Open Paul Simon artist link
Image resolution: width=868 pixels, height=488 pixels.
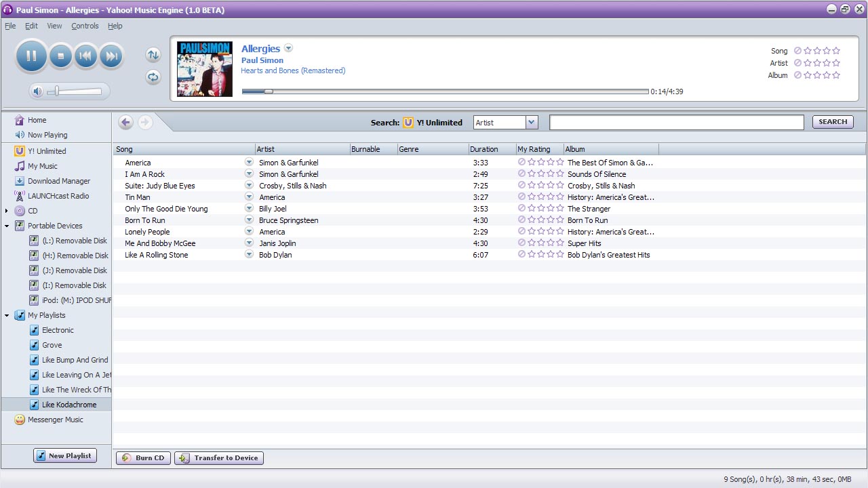(x=262, y=60)
